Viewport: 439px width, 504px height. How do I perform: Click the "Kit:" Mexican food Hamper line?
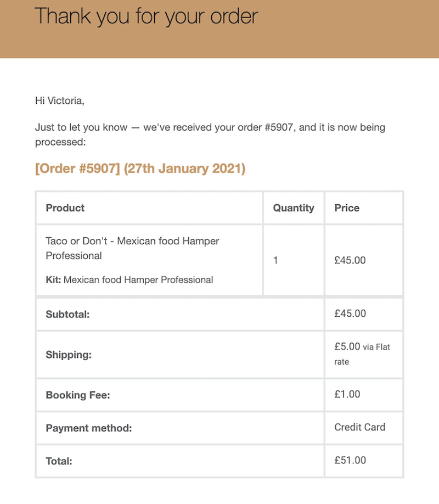click(130, 280)
